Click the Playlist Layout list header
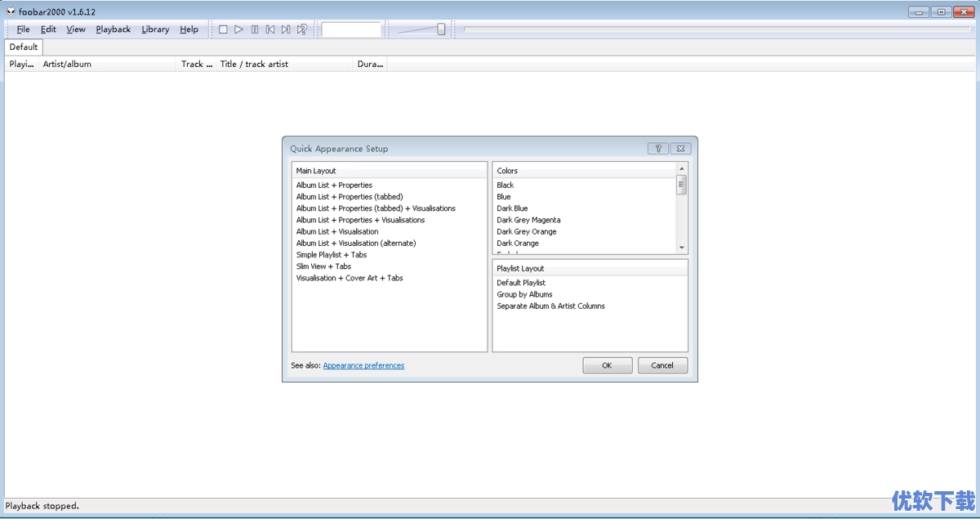The height and width of the screenshot is (519, 980). (x=590, y=268)
